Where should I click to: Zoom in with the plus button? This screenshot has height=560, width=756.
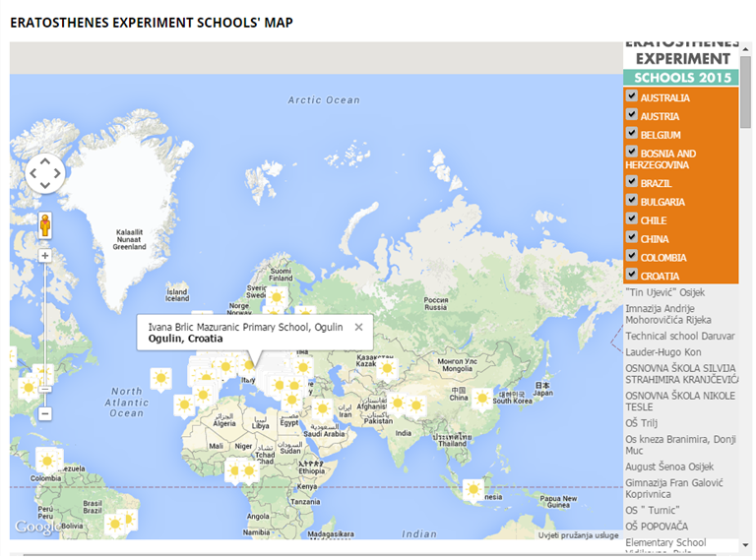45,256
